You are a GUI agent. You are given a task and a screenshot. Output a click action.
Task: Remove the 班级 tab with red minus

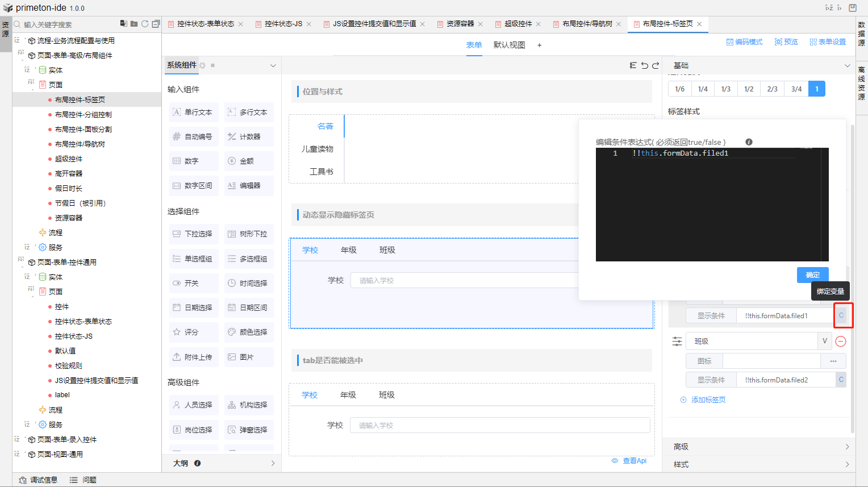pyautogui.click(x=841, y=342)
